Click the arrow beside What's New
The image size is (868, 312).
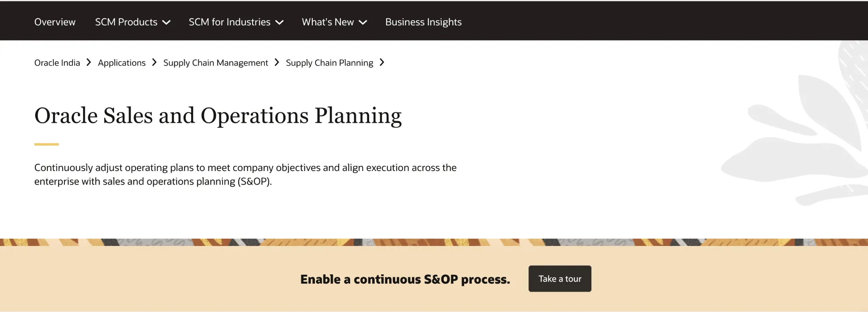click(x=363, y=22)
